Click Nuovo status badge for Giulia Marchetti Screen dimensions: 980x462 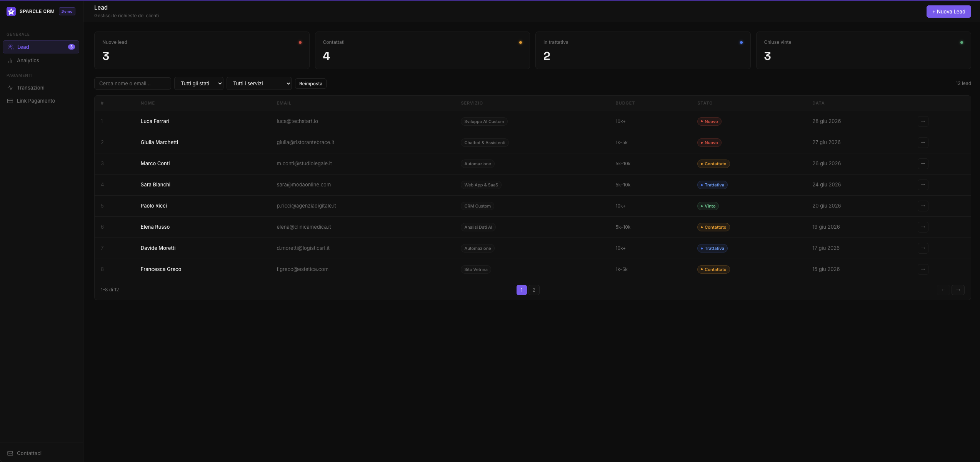coord(709,143)
